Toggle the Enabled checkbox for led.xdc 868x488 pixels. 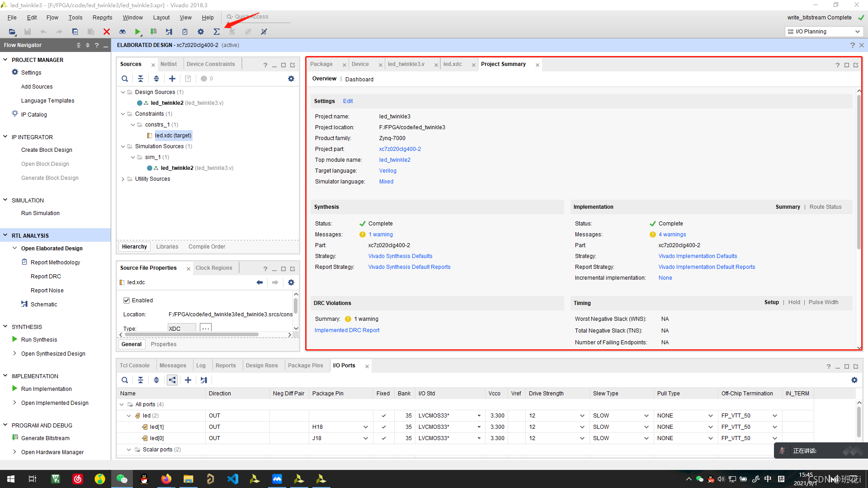(127, 300)
